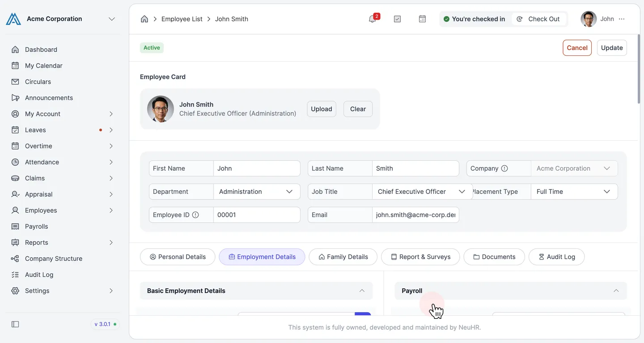Viewport: 644px width, 343px height.
Task: Click the Circulars envelope icon
Action: pos(15,82)
